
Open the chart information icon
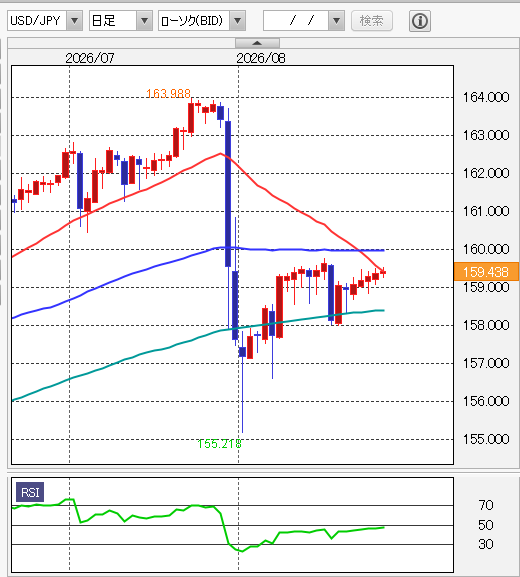coord(420,21)
